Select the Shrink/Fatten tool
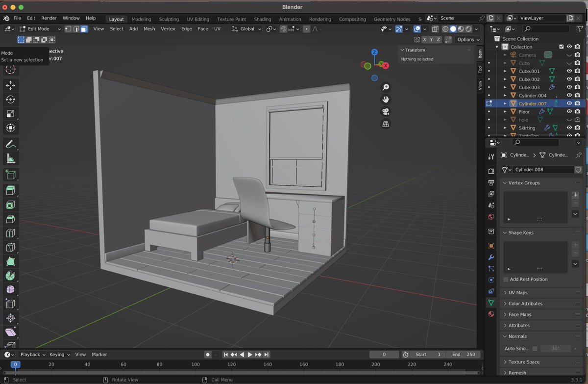 (10, 318)
